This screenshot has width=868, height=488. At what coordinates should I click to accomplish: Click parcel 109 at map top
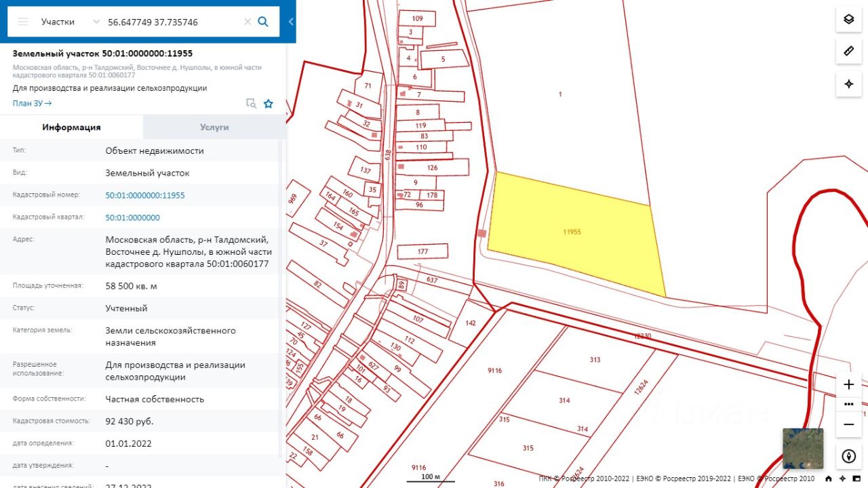point(417,18)
